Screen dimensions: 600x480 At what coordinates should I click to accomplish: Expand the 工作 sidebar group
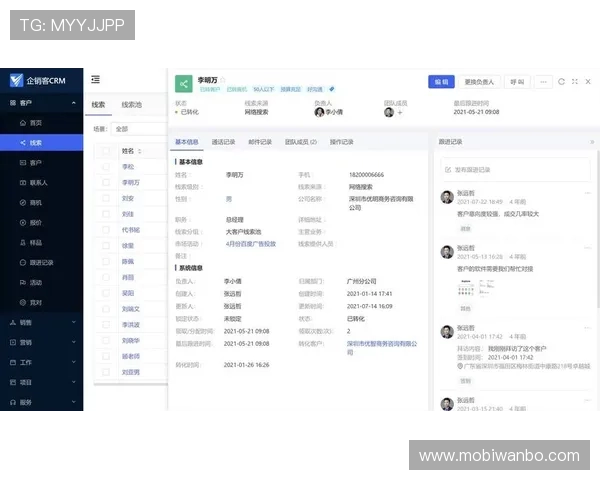coord(73,362)
